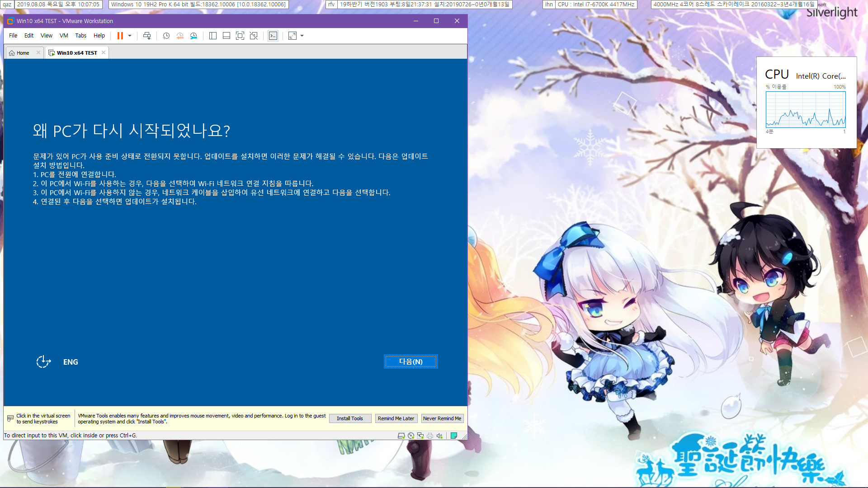The height and width of the screenshot is (488, 868).
Task: Open the VM menu
Action: (64, 36)
